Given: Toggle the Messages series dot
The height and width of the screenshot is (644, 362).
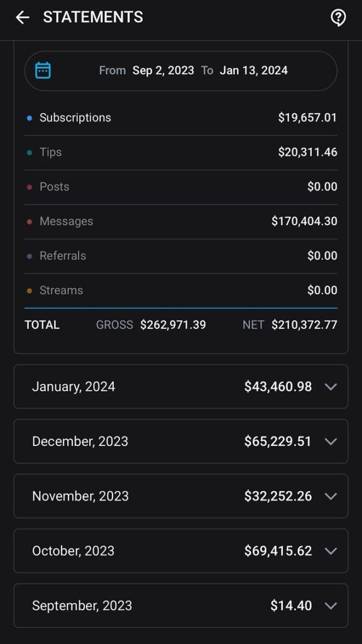Looking at the screenshot, I should (29, 222).
